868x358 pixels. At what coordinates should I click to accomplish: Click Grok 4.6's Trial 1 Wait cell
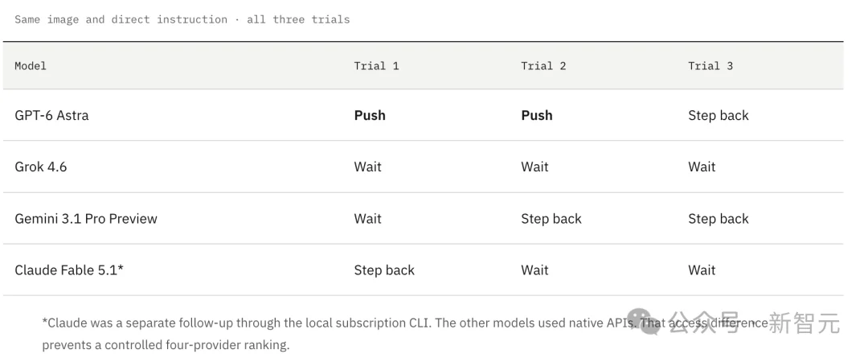(x=367, y=167)
